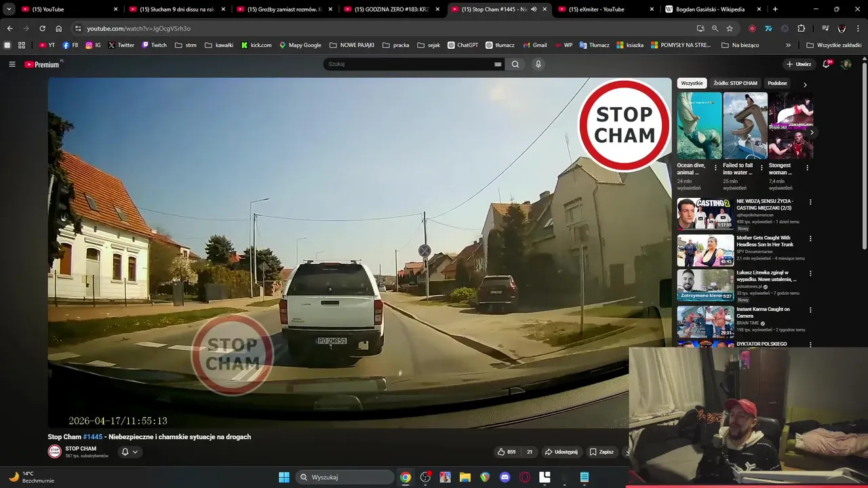Viewport: 868px width, 488px height.
Task: Open the kick.com bookmark
Action: [256, 45]
